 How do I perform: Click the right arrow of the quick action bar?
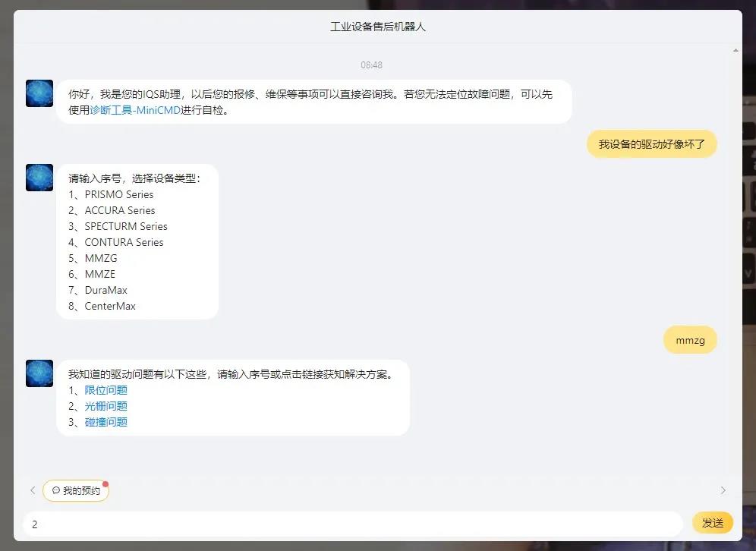click(723, 490)
